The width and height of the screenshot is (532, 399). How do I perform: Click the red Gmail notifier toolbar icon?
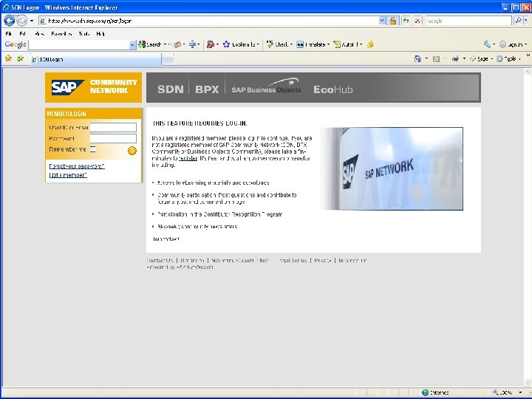coord(211,44)
